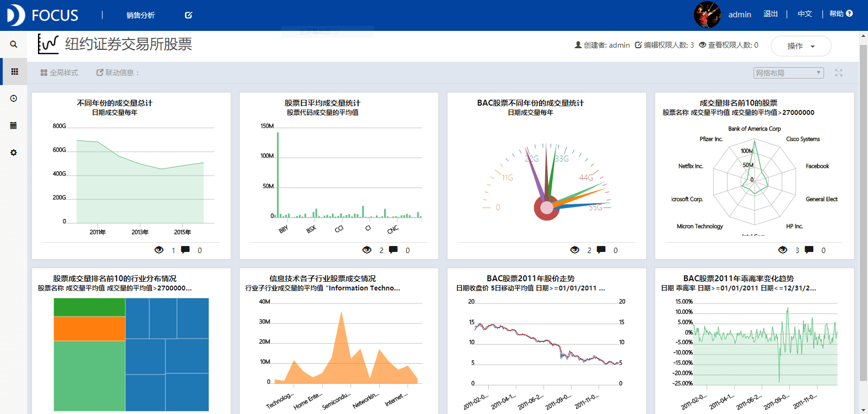Image resolution: width=868 pixels, height=414 pixels.
Task: Click the edit pencil icon in top bar
Action: [188, 15]
